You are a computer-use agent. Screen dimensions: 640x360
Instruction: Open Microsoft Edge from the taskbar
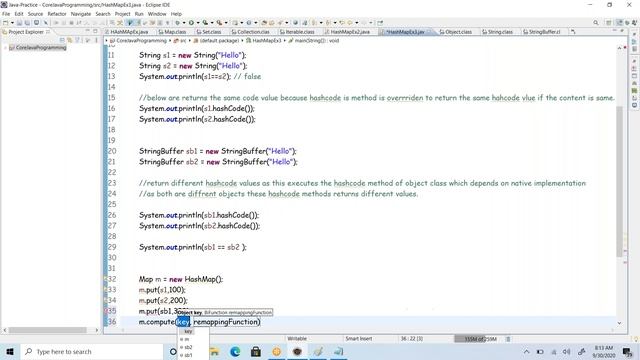coord(235,351)
